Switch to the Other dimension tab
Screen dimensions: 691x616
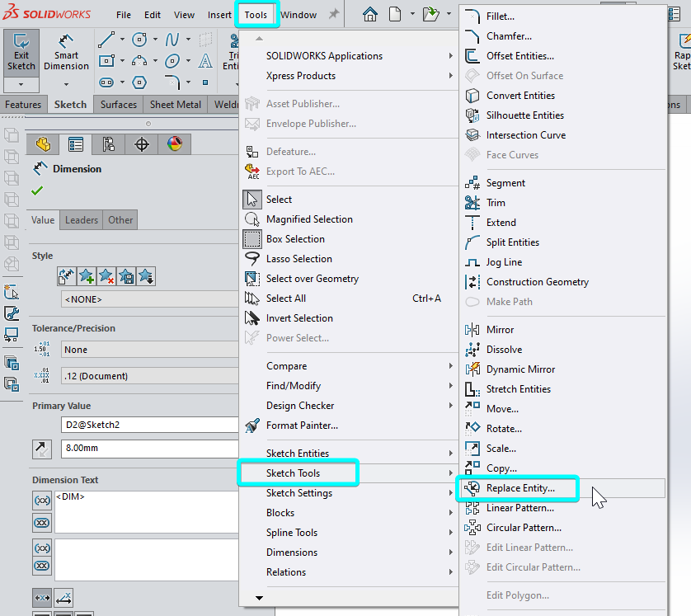120,220
